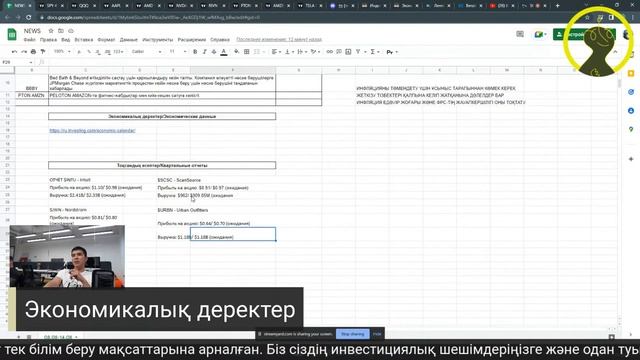Toggle italic formatting
This screenshot has width=640, height=360.
click(204, 52)
